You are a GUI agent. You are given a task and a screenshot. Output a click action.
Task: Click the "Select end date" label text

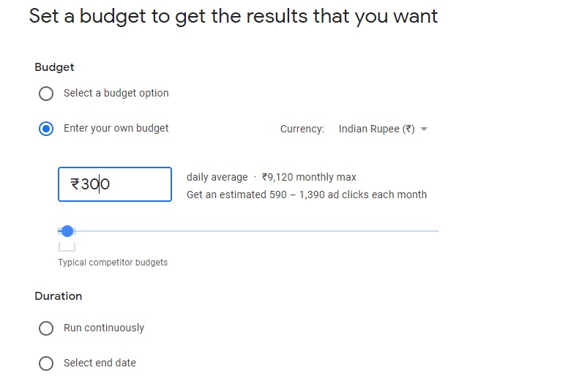click(100, 363)
